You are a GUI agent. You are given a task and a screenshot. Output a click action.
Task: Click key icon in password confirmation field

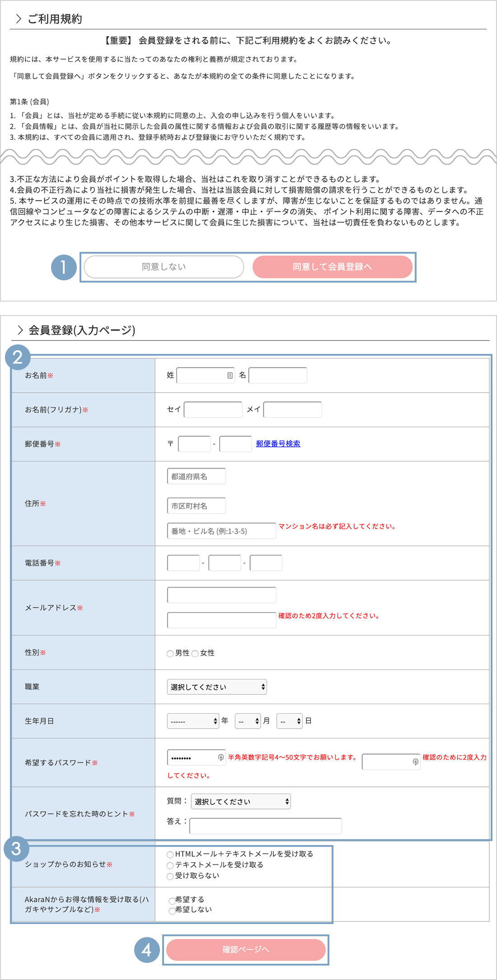[x=415, y=762]
